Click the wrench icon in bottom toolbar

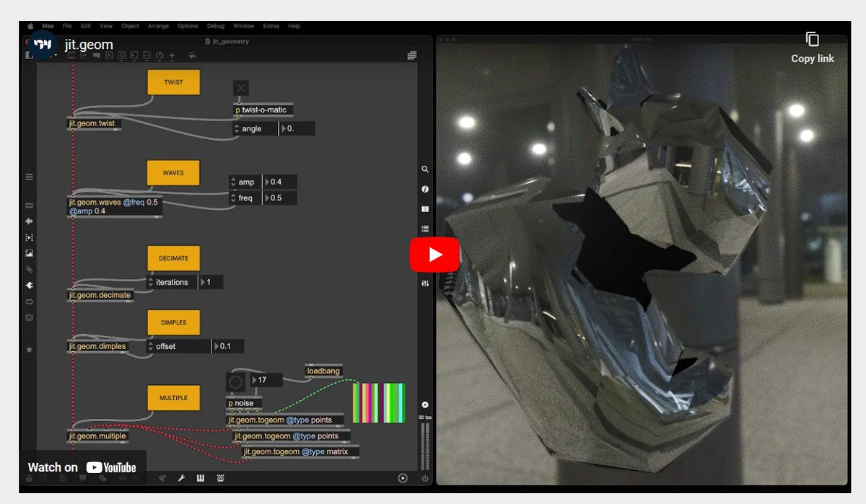click(x=181, y=478)
